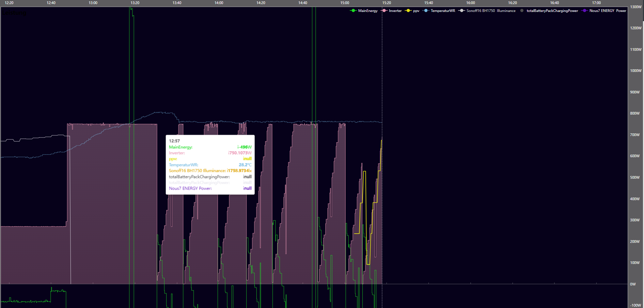Viewport: 644px width, 308px height.
Task: Click the 13:40 time axis label
Action: click(x=177, y=3)
